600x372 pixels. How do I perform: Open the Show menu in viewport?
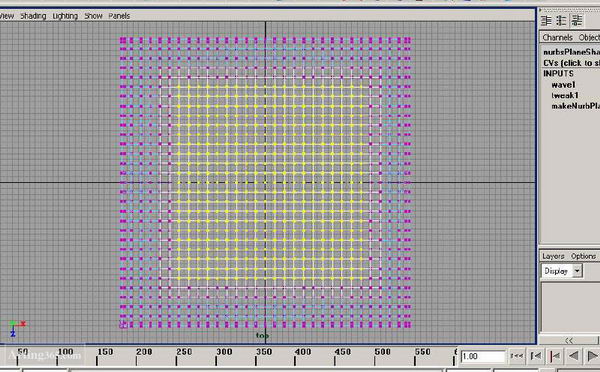(x=93, y=16)
